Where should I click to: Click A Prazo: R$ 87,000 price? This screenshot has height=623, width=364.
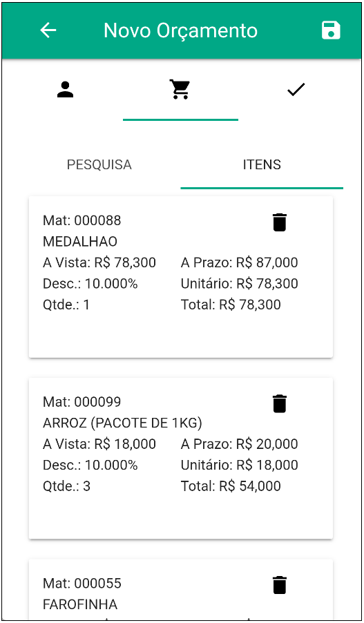[x=239, y=262]
